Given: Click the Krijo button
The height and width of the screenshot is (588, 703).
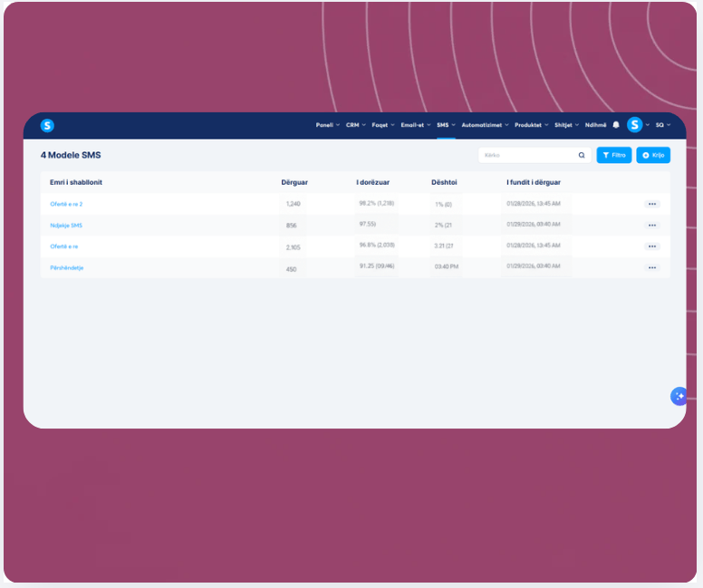Looking at the screenshot, I should pos(653,155).
